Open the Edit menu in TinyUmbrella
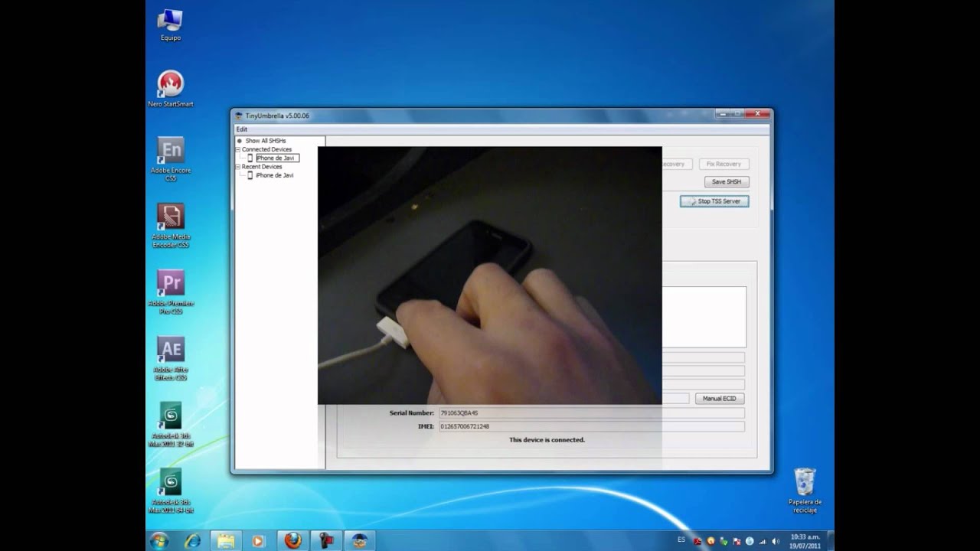Screen dimensions: 980x551 242,129
